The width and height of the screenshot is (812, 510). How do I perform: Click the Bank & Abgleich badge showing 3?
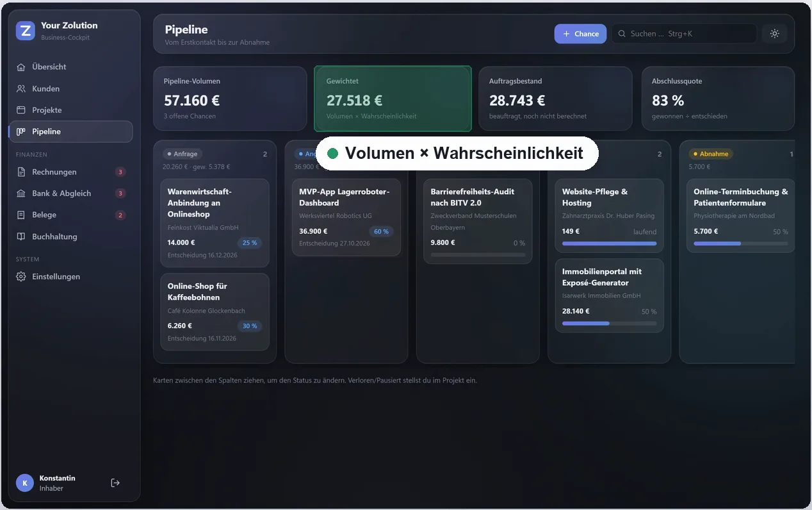[120, 193]
